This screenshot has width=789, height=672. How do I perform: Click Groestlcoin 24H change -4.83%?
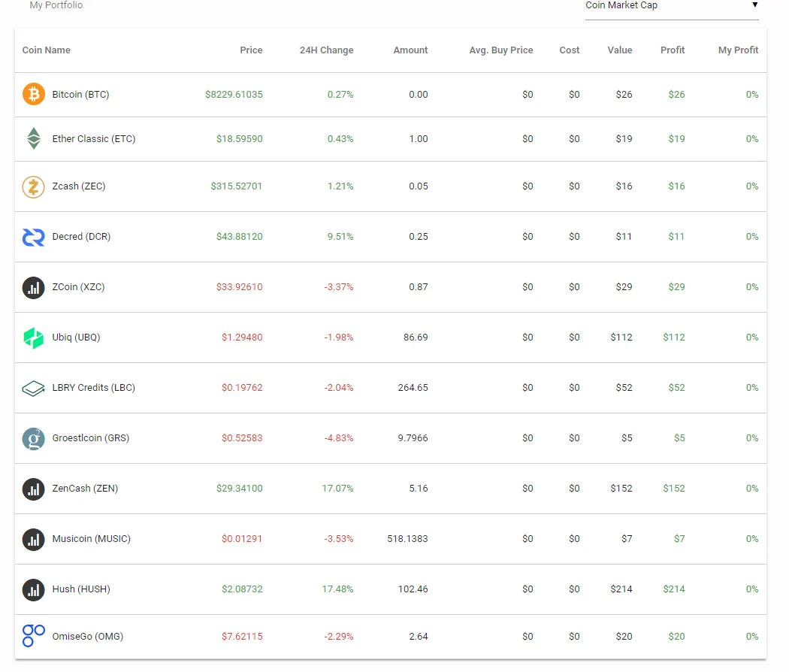[x=339, y=437]
